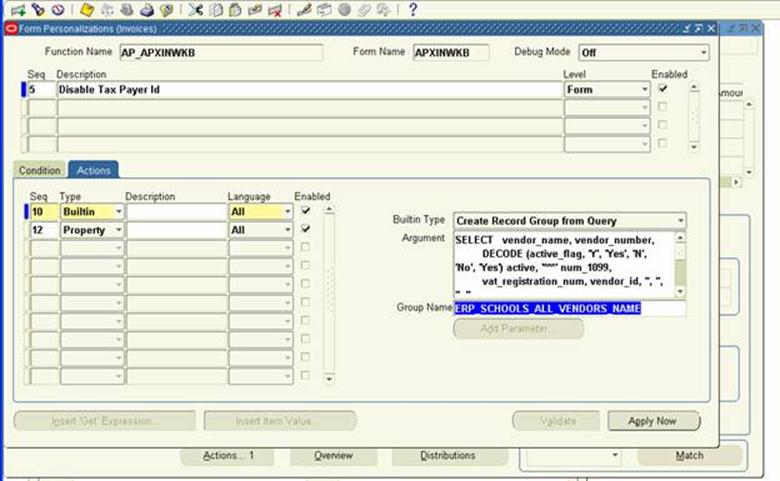Toggle Enabled checkbox for Disable Tax Payer Id

coord(663,89)
